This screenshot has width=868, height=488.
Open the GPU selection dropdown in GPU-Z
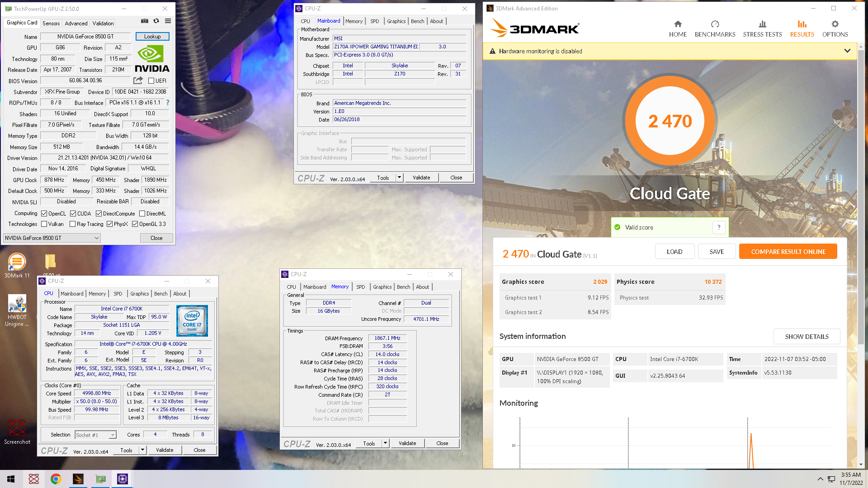click(52, 238)
